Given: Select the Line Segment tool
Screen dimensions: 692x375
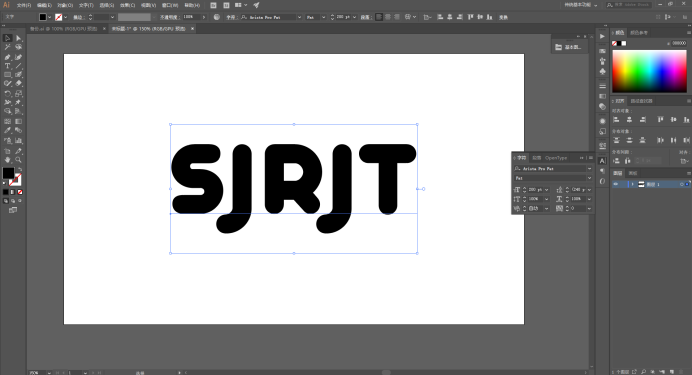Looking at the screenshot, I should point(19,66).
